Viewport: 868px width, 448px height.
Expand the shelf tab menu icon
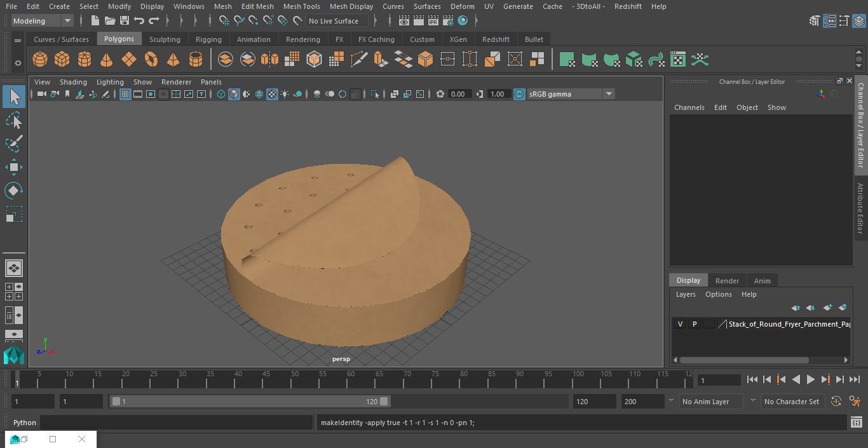(18, 40)
